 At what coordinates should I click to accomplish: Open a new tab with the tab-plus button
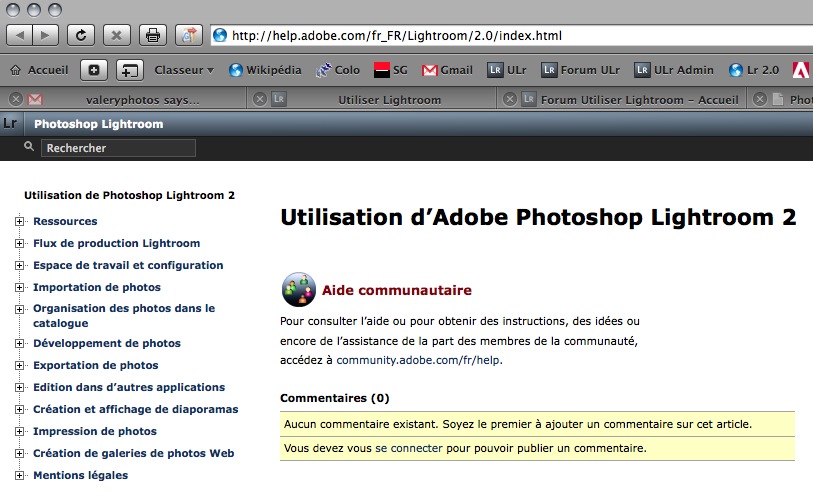coord(130,70)
